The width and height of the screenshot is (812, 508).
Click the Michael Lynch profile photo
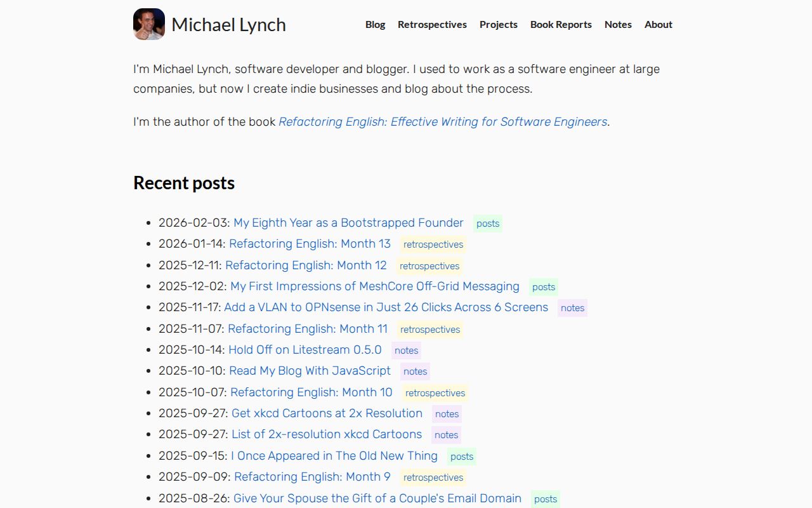pos(148,23)
